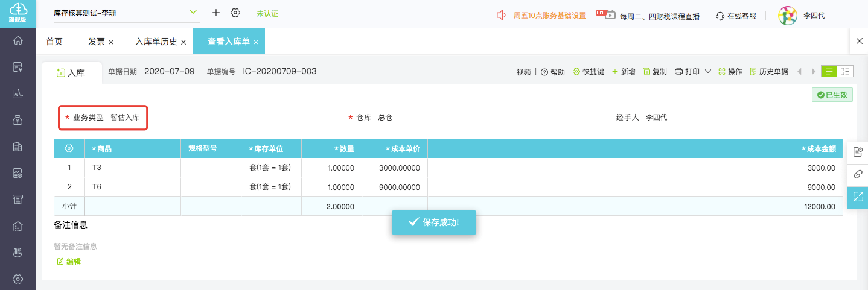
Task: Switch to the 入库单历史 tab
Action: (x=156, y=42)
